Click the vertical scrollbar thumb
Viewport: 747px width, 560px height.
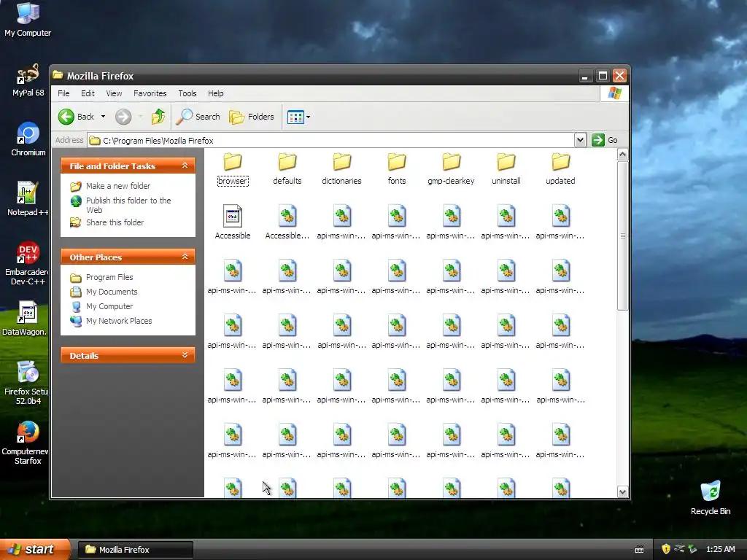(x=622, y=236)
